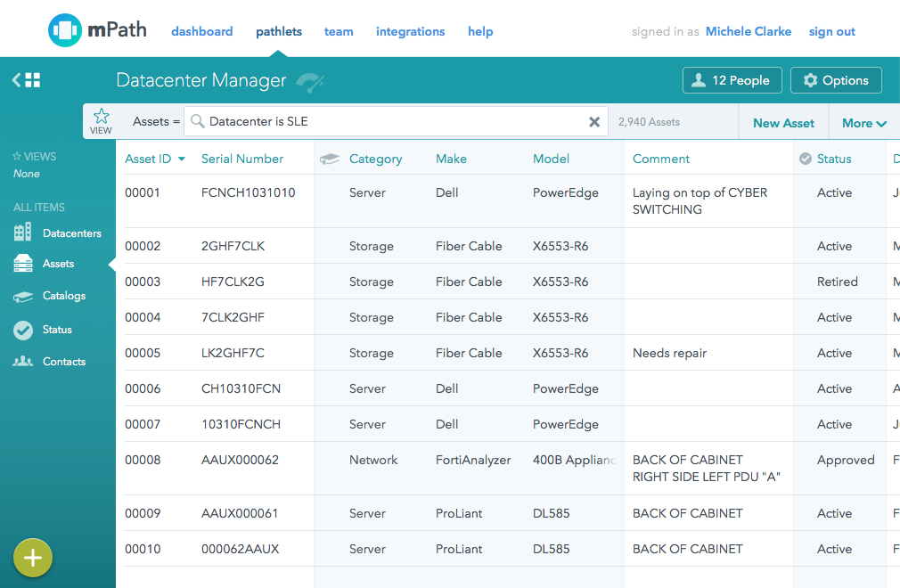This screenshot has height=588, width=900.
Task: Click the mPath logo
Action: 96,29
